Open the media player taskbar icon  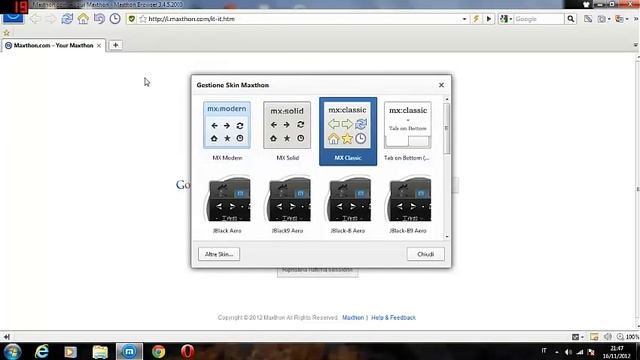pos(70,351)
